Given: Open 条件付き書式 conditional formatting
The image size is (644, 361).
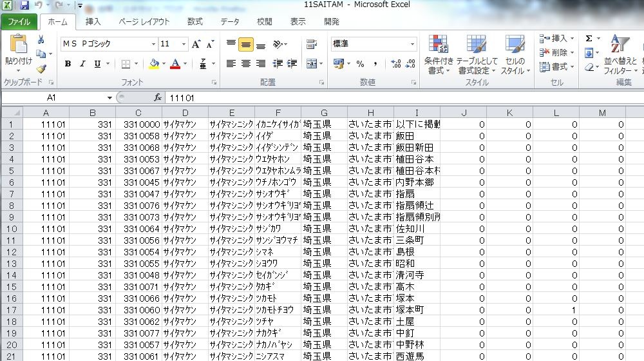Looking at the screenshot, I should point(439,55).
